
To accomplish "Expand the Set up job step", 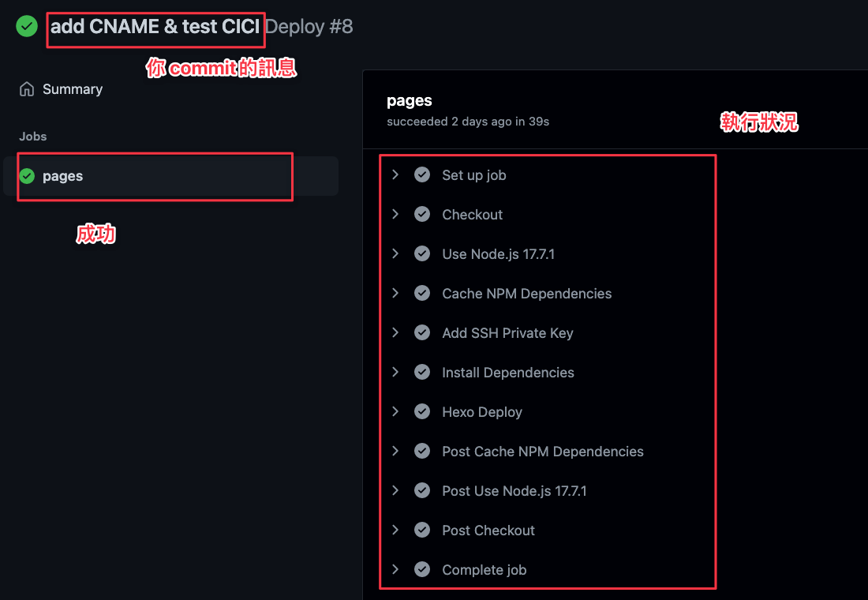I will click(395, 175).
